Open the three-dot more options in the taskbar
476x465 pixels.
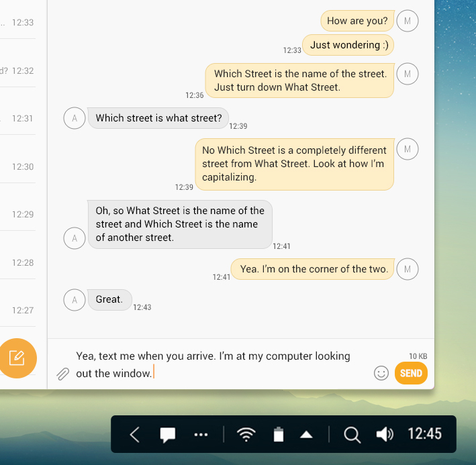click(x=201, y=435)
